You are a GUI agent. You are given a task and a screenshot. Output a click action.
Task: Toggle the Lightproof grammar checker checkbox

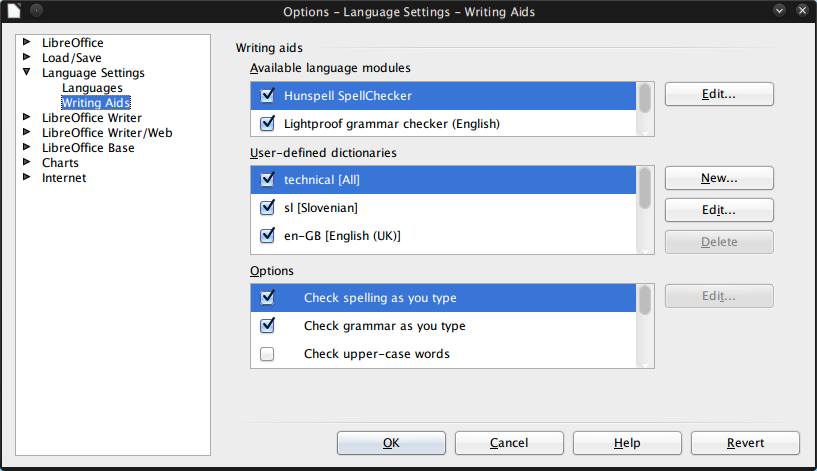point(267,124)
